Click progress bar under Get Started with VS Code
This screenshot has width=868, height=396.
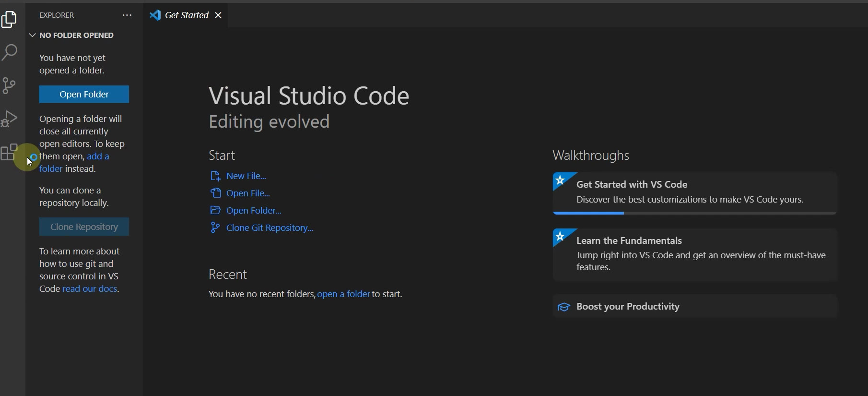click(694, 213)
